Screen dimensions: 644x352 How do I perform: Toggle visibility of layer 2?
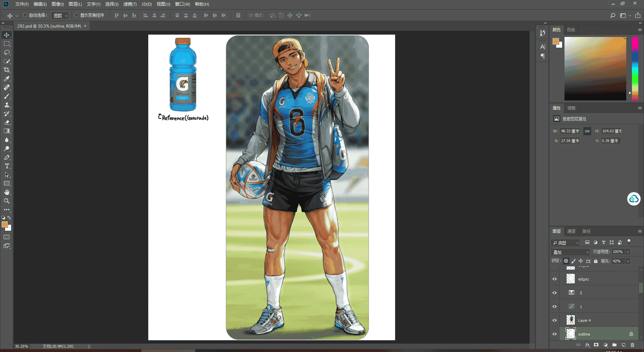[554, 293]
